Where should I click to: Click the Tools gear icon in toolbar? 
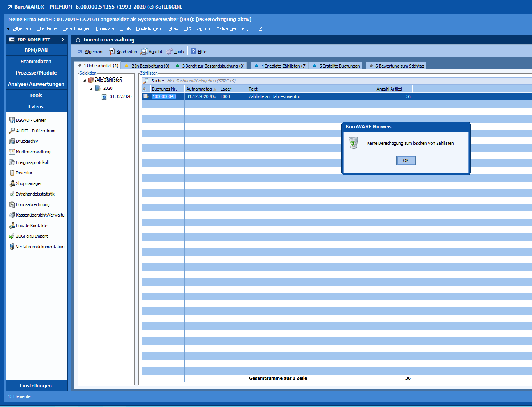click(x=169, y=52)
